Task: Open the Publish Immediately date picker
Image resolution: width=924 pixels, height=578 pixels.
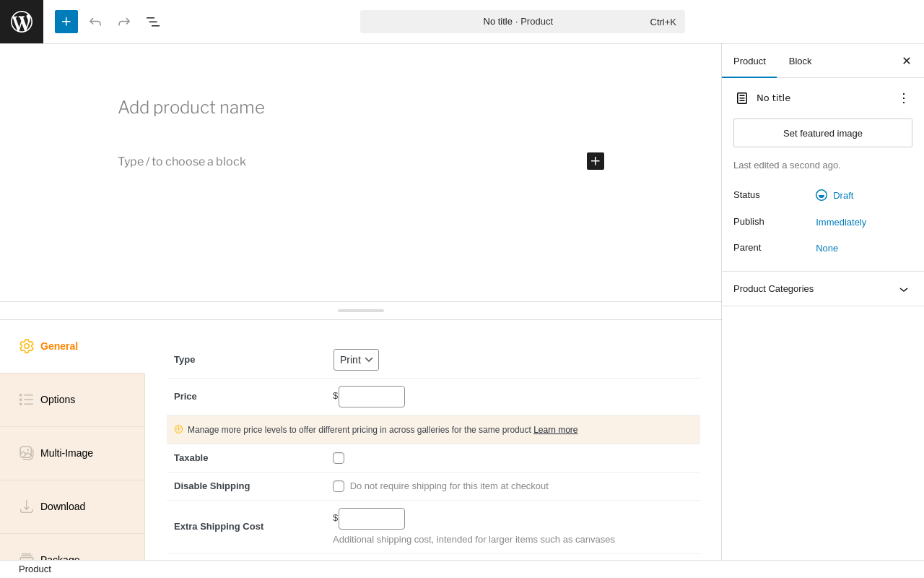Action: (x=841, y=222)
